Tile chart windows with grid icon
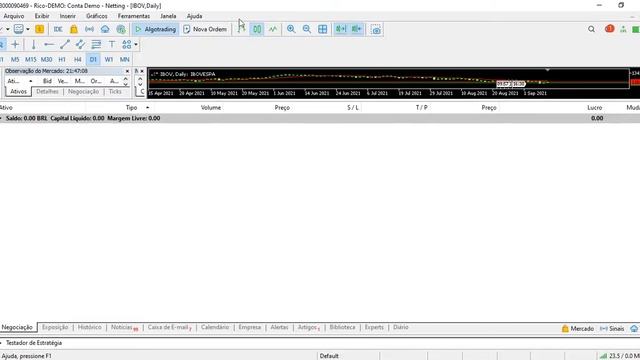 [322, 29]
